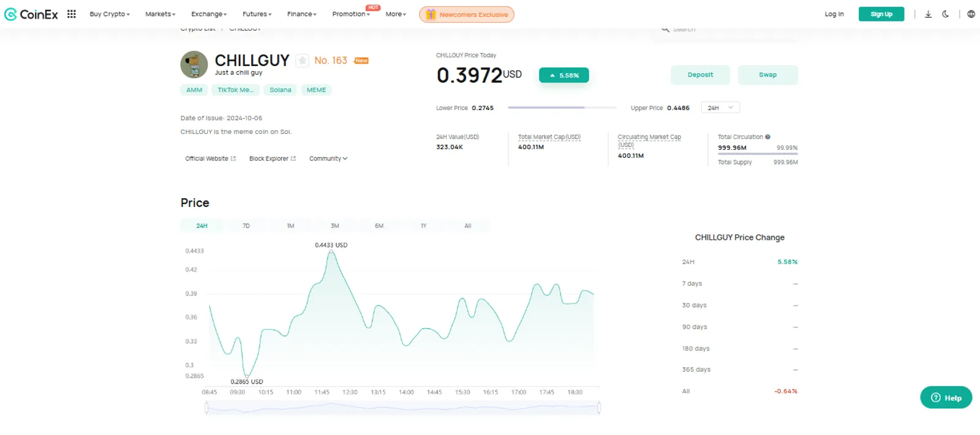Click the Log In link
This screenshot has width=980, height=435.
click(834, 14)
